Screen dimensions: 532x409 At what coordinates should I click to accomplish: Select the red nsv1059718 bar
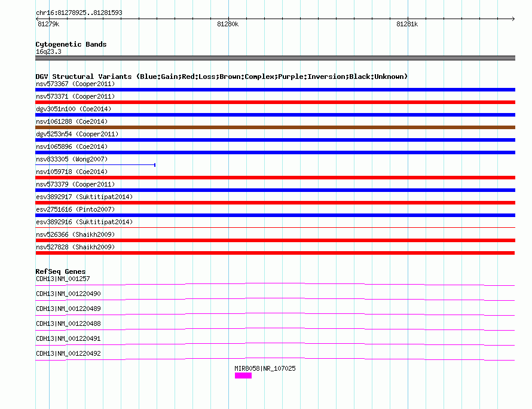pyautogui.click(x=275, y=178)
